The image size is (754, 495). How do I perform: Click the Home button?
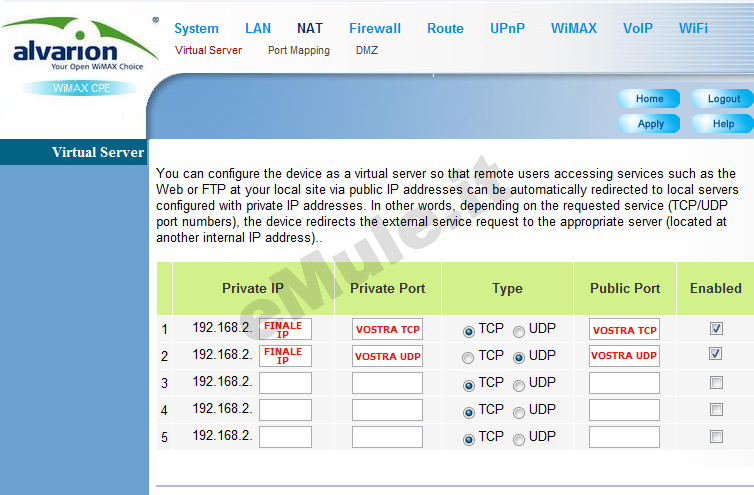click(x=649, y=99)
